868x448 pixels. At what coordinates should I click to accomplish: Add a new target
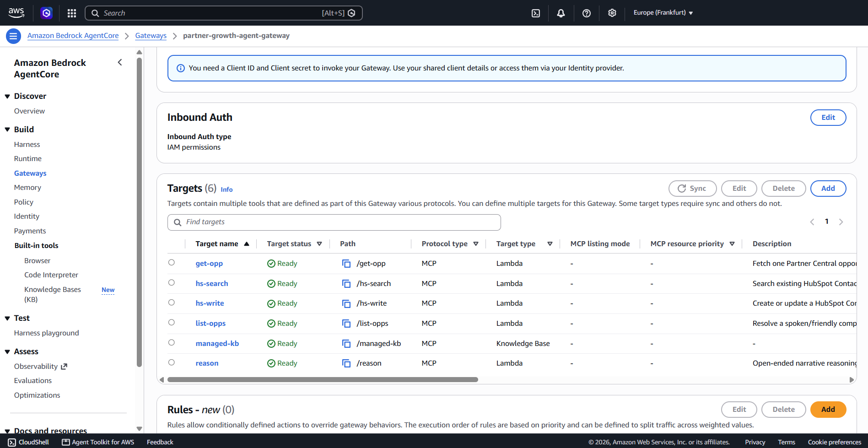[828, 189]
